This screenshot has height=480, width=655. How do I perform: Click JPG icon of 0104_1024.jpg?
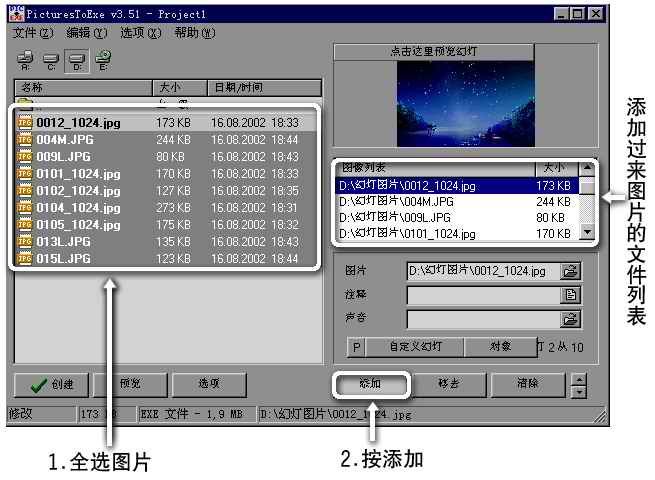click(25, 208)
